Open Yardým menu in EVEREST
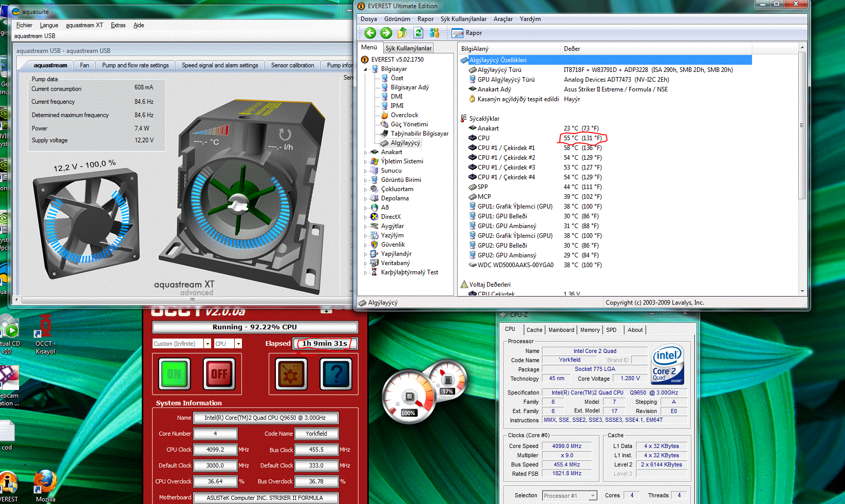 click(530, 19)
